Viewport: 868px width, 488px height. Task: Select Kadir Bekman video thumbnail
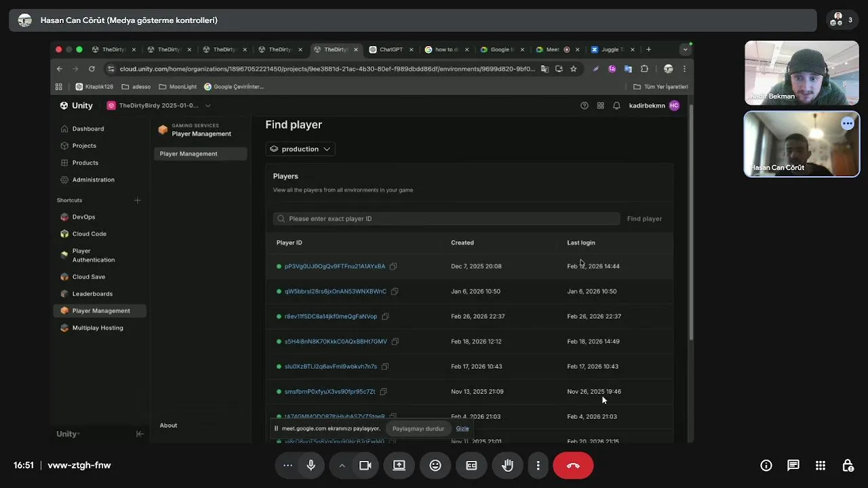click(x=802, y=73)
